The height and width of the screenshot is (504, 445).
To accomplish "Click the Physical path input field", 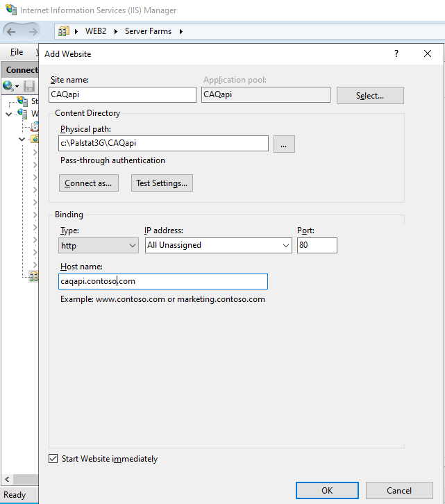I will point(163,144).
